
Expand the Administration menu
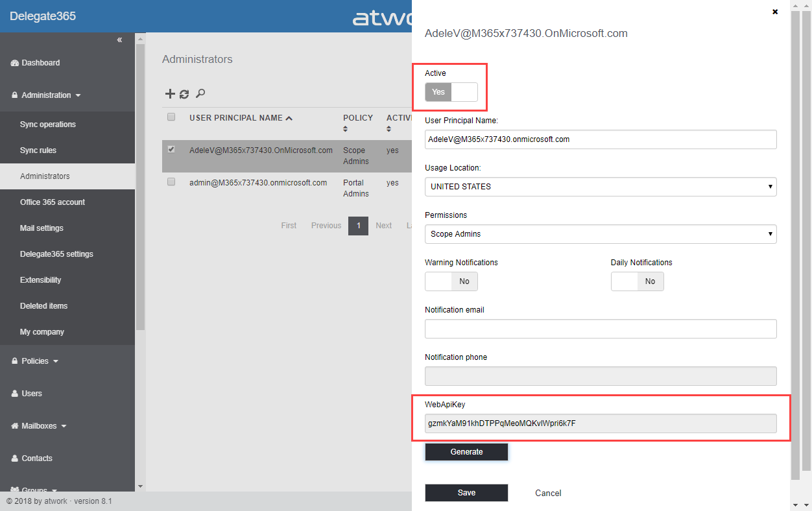51,95
